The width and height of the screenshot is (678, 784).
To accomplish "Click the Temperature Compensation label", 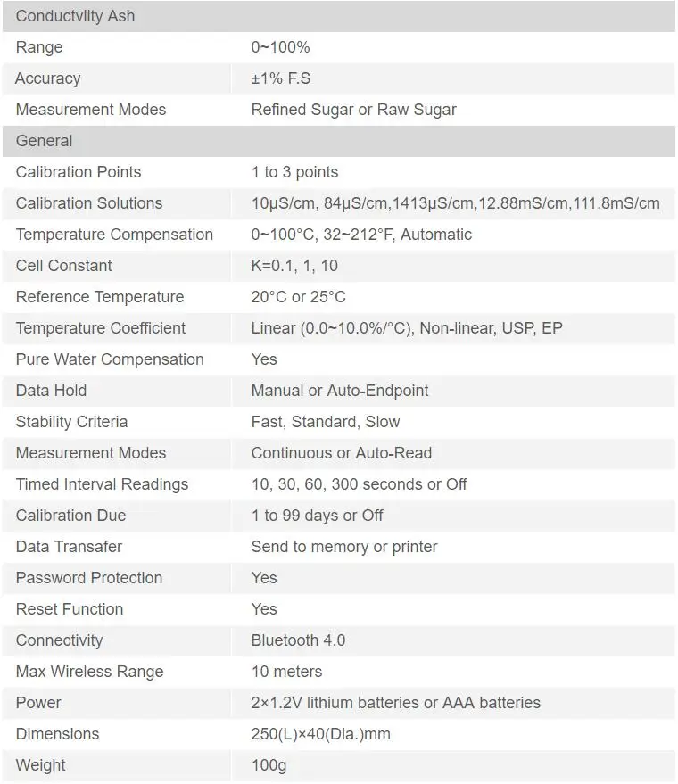I will [114, 235].
